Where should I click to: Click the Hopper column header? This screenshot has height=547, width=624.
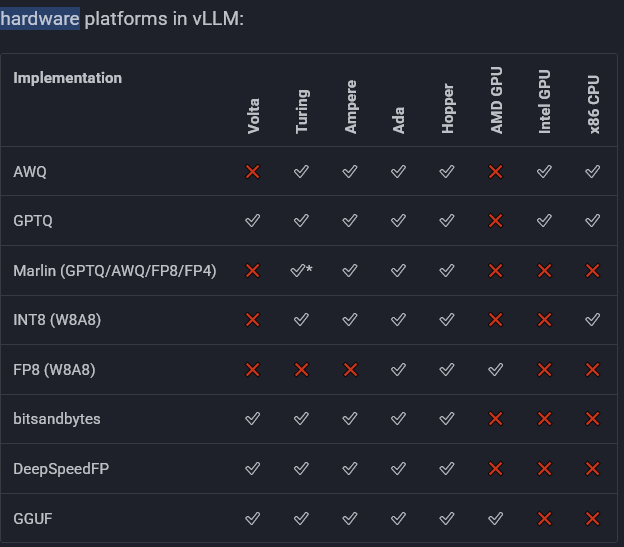pos(447,108)
